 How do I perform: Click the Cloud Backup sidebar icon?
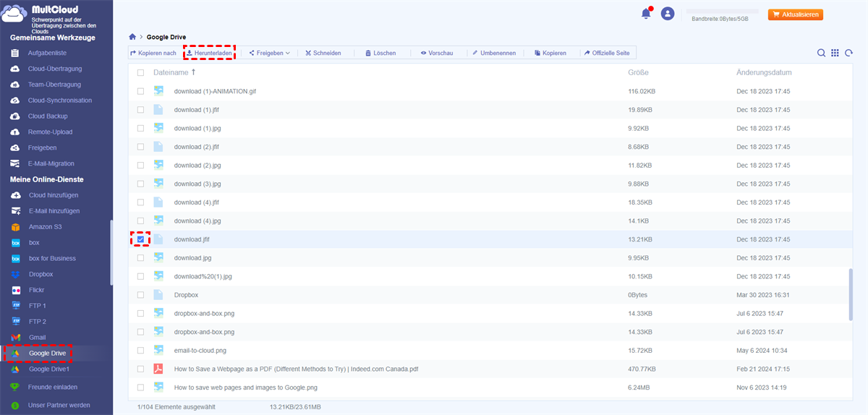tap(14, 116)
